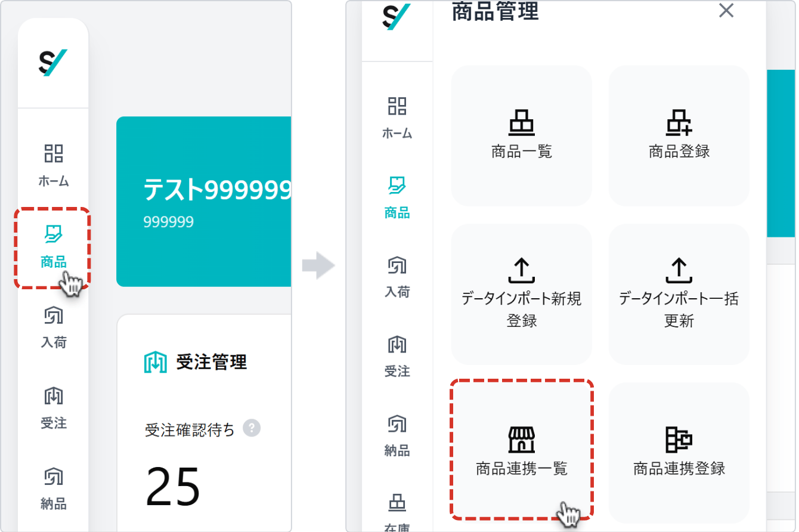The width and height of the screenshot is (799, 532).
Task: Click the S/ logo above the dashboard sidebar
Action: click(53, 63)
